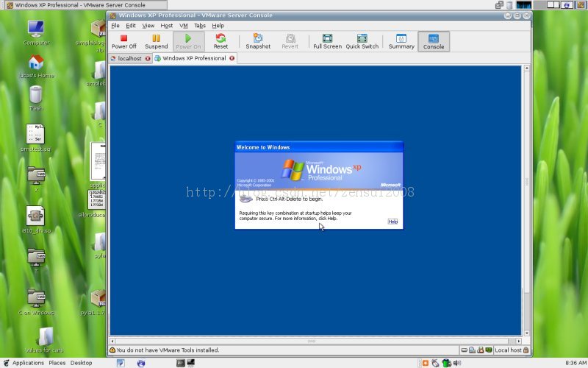The height and width of the screenshot is (368, 588).
Task: Open the VM menu
Action: [x=183, y=26]
